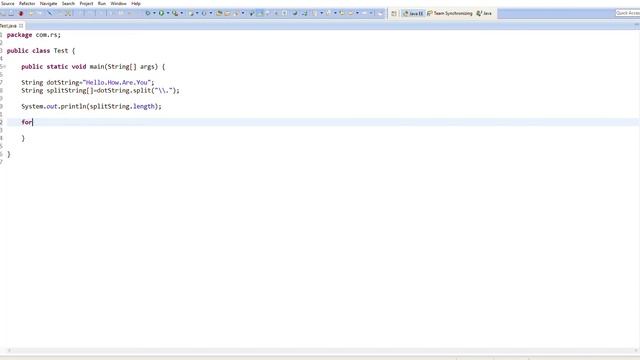Screen dimensions: 640x360
Task: Click the green Run button
Action: coord(161,13)
